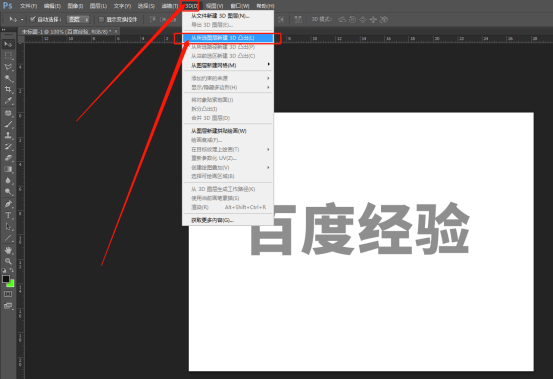The height and width of the screenshot is (379, 553).
Task: Select the Horizontal Type tool
Action: (x=8, y=215)
